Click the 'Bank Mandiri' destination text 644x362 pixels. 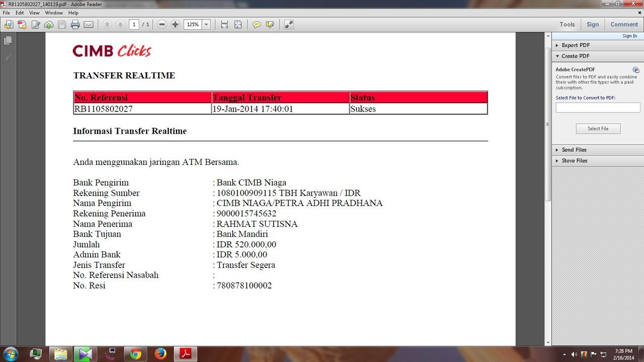click(x=243, y=234)
